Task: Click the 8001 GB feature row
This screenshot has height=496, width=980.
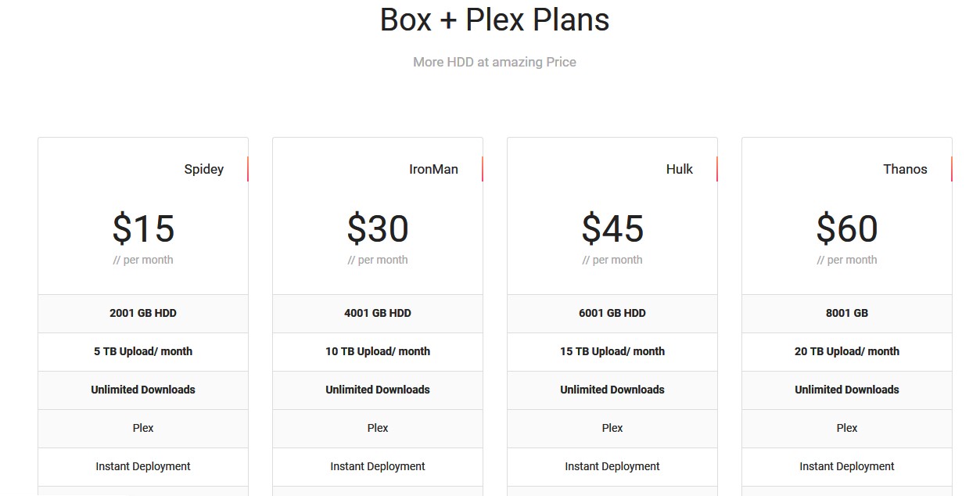Action: tap(847, 313)
